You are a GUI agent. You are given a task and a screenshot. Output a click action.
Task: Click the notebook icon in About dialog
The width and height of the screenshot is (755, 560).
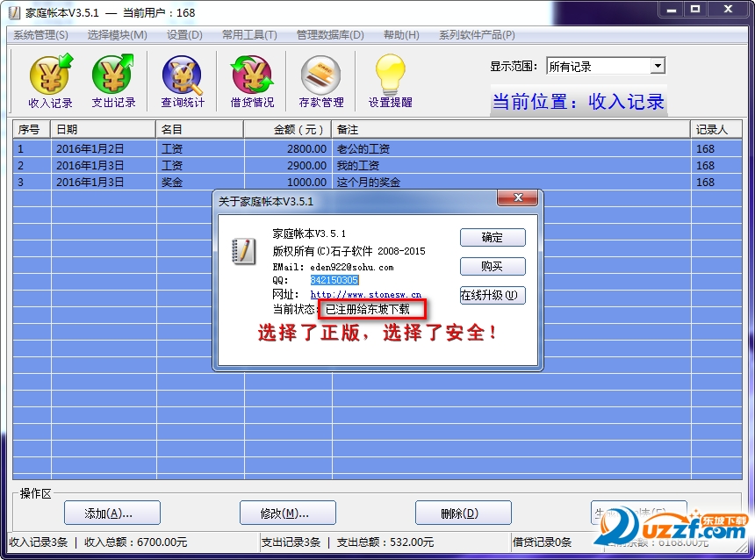[244, 251]
